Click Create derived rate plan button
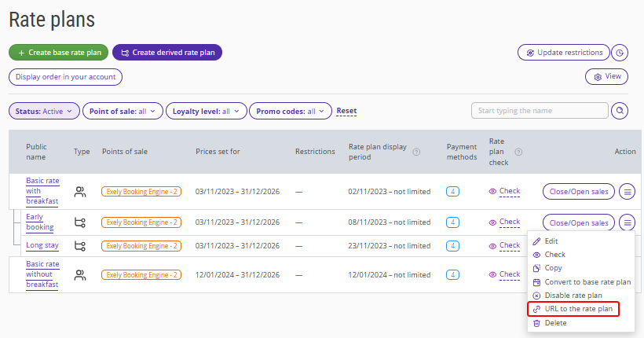This screenshot has width=644, height=338. pyautogui.click(x=167, y=53)
